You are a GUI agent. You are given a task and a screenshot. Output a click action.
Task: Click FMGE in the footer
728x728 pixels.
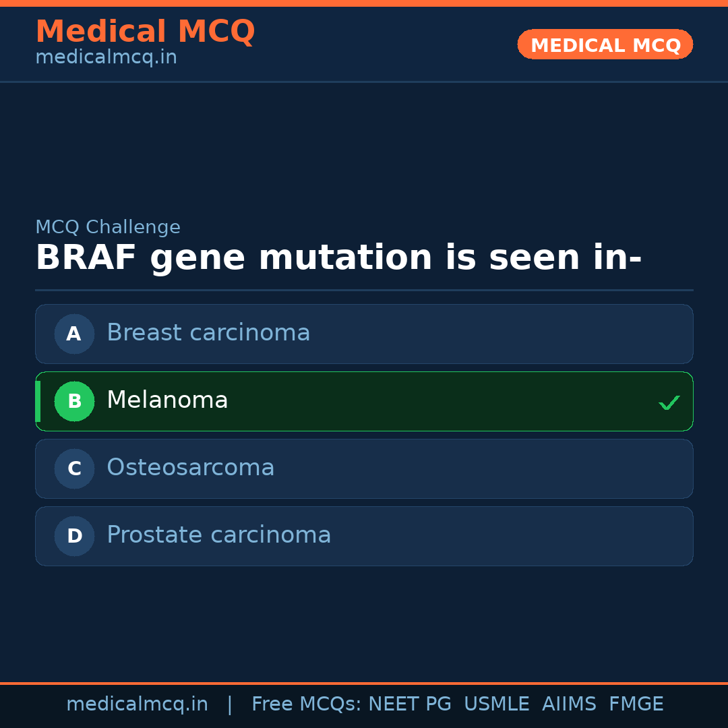coord(636,704)
